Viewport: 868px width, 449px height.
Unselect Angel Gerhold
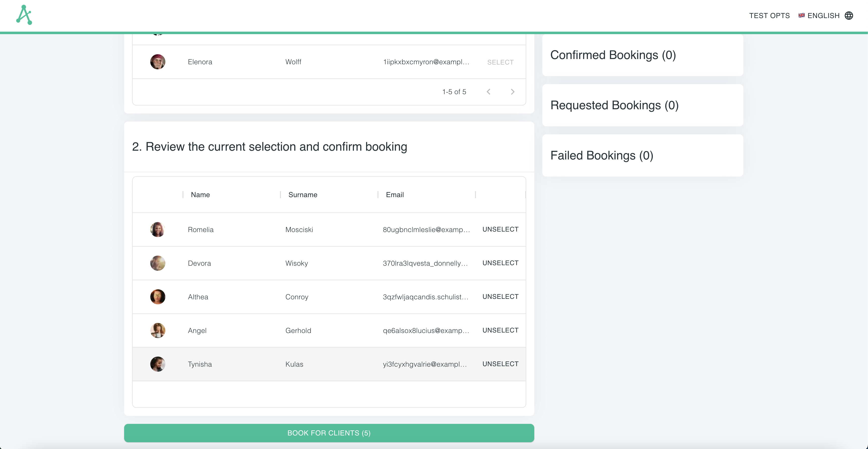(500, 330)
